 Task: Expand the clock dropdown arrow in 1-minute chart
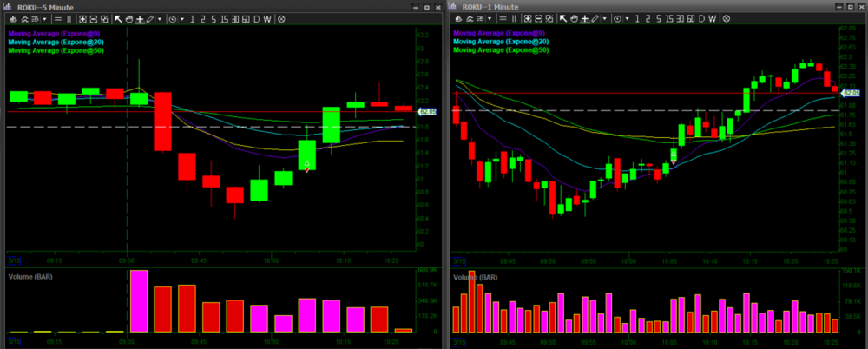(627, 18)
